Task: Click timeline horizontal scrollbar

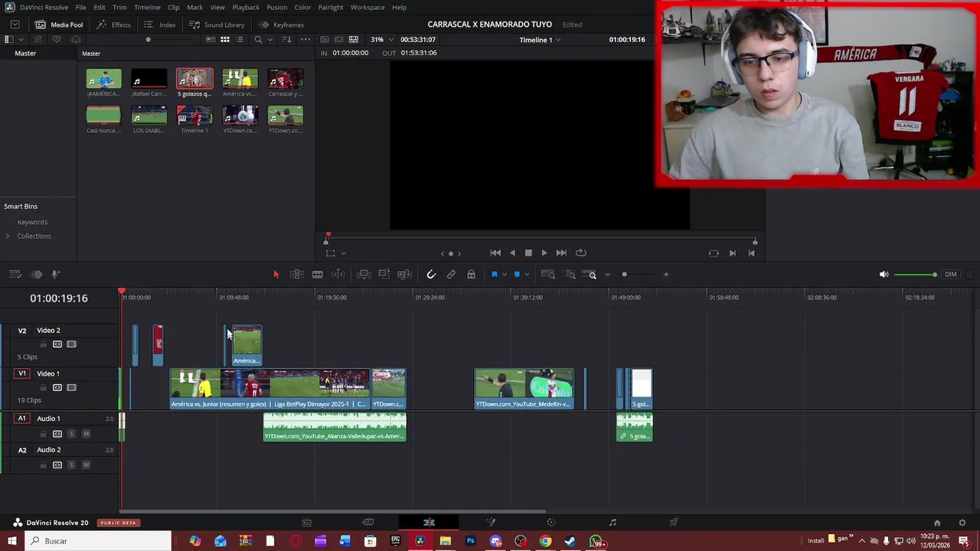Action: point(333,511)
